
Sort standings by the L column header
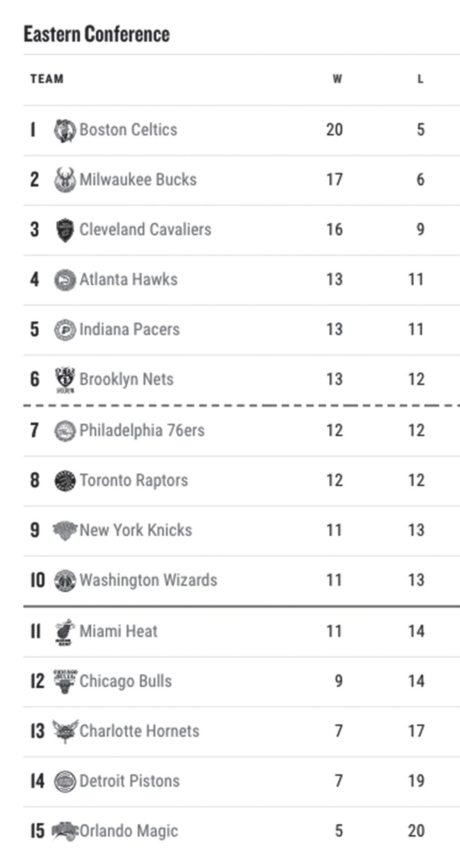pos(420,79)
